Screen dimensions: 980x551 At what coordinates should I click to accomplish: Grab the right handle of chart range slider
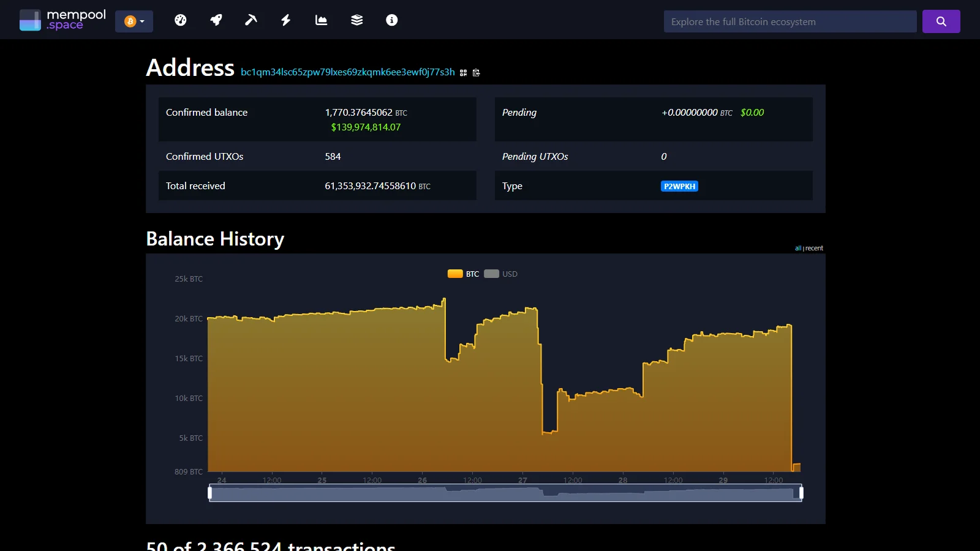click(x=801, y=493)
